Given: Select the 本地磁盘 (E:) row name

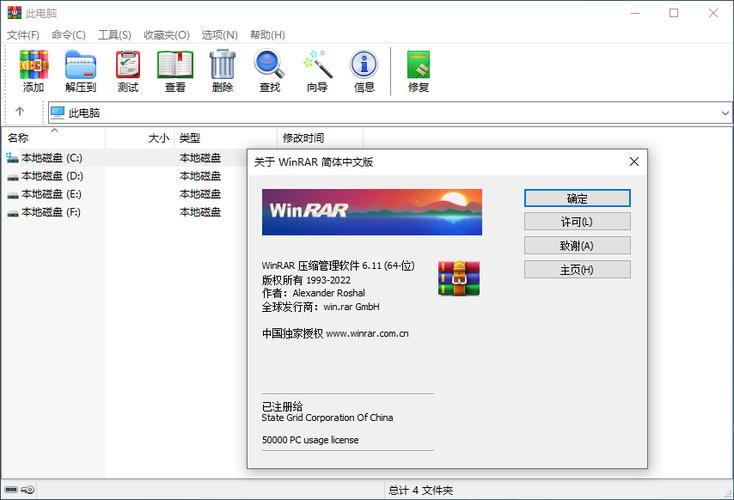Looking at the screenshot, I should point(51,194).
